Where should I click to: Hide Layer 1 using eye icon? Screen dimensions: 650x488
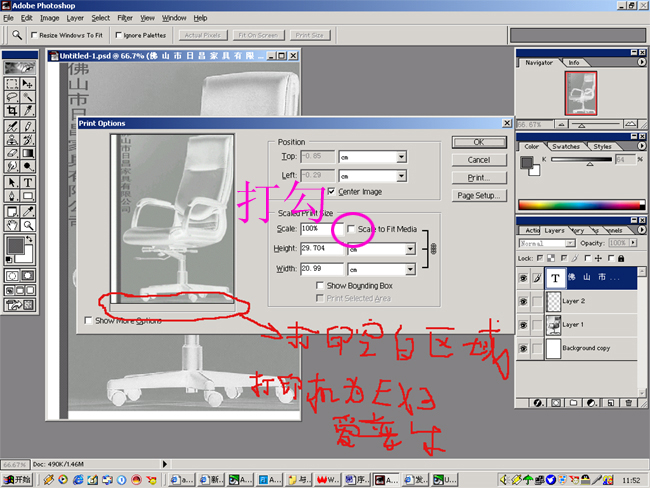click(x=524, y=325)
